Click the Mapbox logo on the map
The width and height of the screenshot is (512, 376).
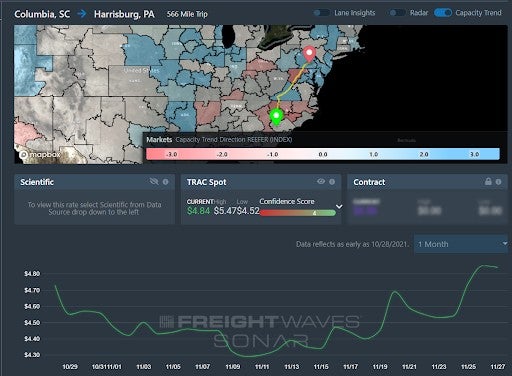[40, 155]
